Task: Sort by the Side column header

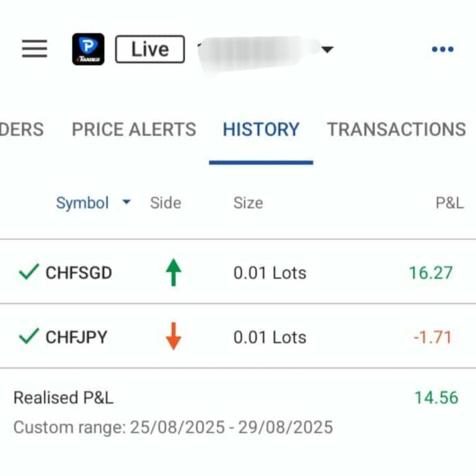Action: point(165,203)
